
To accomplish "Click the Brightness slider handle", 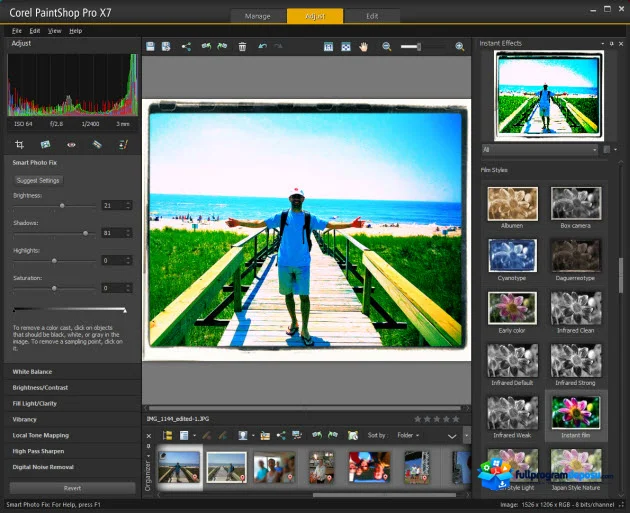I will [62, 206].
